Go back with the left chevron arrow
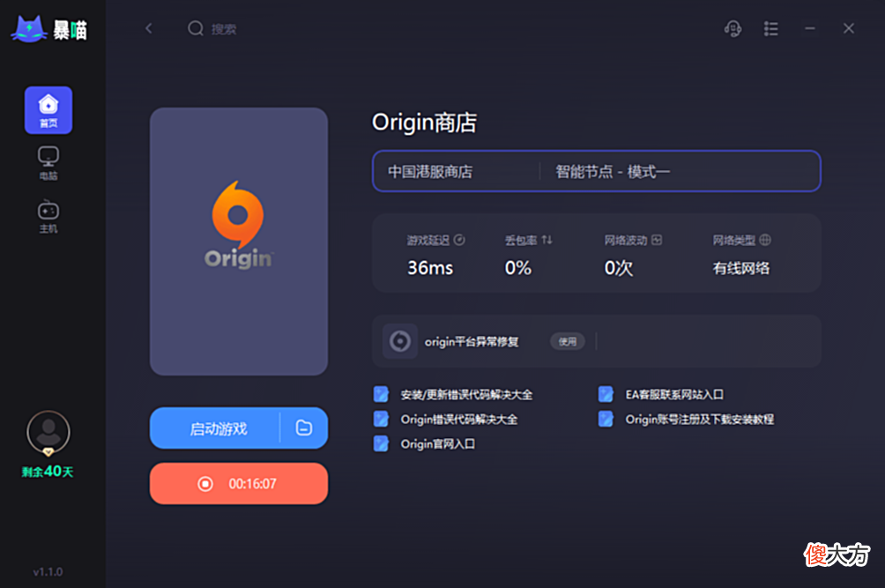 [148, 28]
